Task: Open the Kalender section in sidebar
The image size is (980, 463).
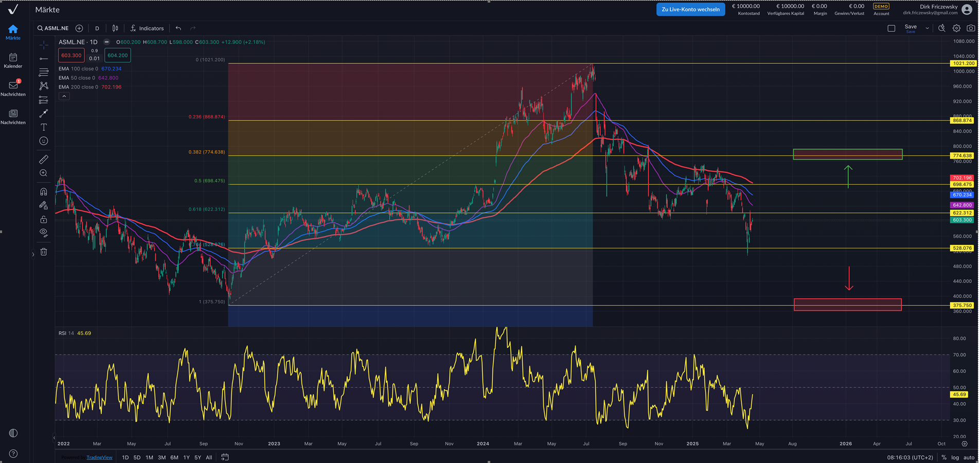Action: click(13, 60)
